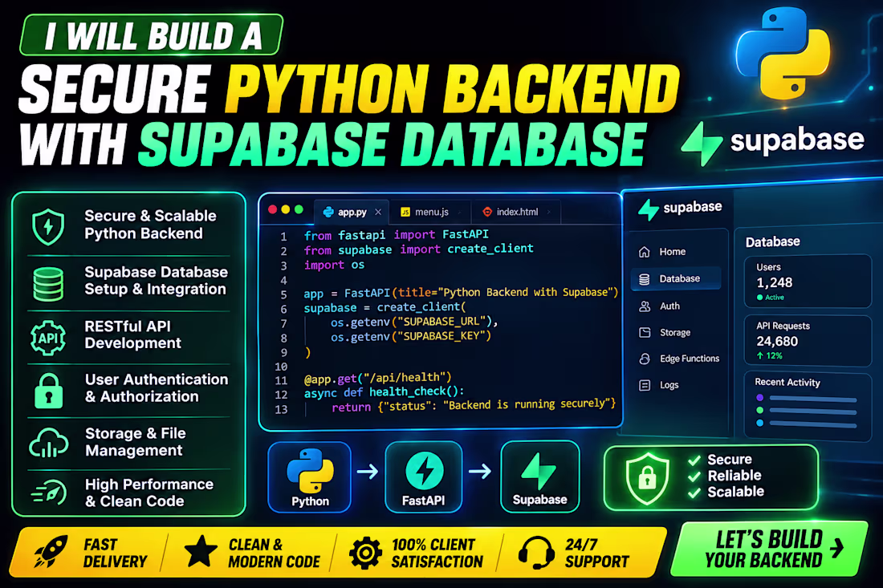Image resolution: width=883 pixels, height=588 pixels.
Task: Click the checkmark next to Reliable
Action: tap(694, 476)
